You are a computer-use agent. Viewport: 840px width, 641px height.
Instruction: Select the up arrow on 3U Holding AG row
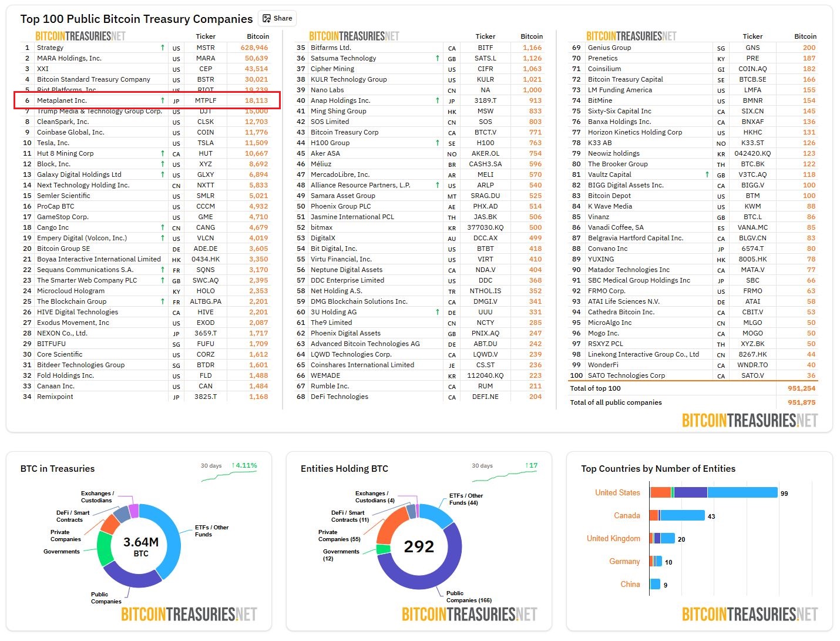[438, 312]
